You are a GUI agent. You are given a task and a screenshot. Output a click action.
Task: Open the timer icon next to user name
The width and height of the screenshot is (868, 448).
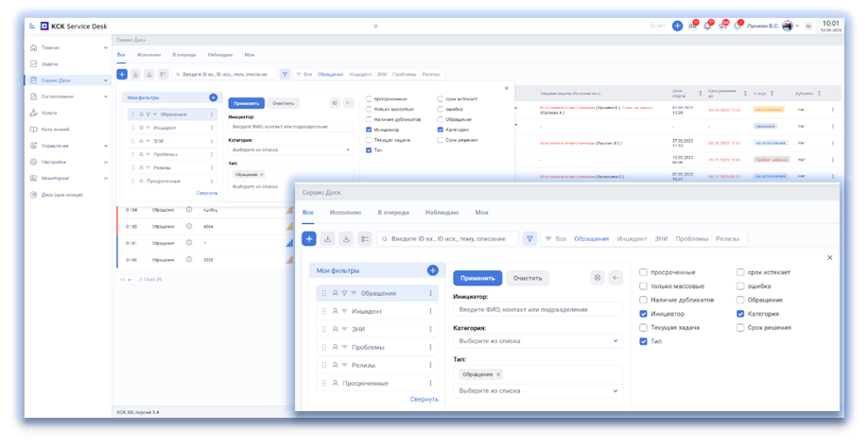(738, 26)
